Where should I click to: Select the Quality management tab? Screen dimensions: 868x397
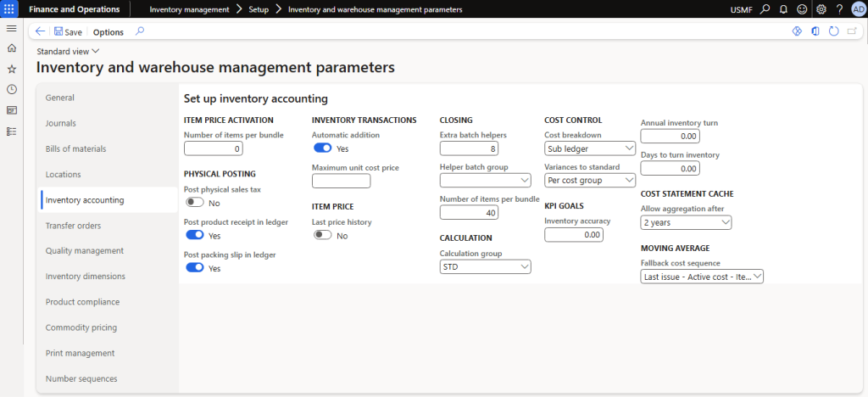[84, 251]
